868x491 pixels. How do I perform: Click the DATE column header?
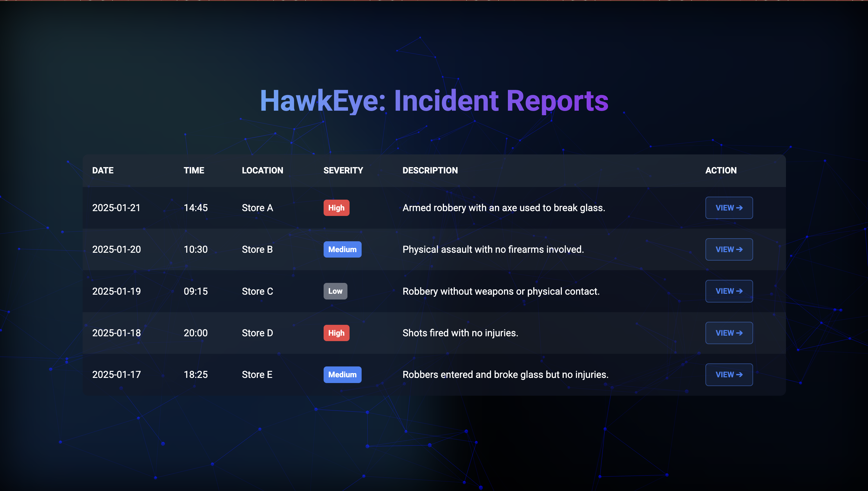[x=103, y=170]
